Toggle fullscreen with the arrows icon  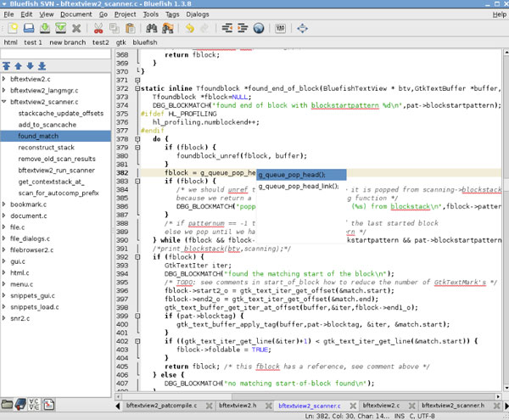(303, 28)
